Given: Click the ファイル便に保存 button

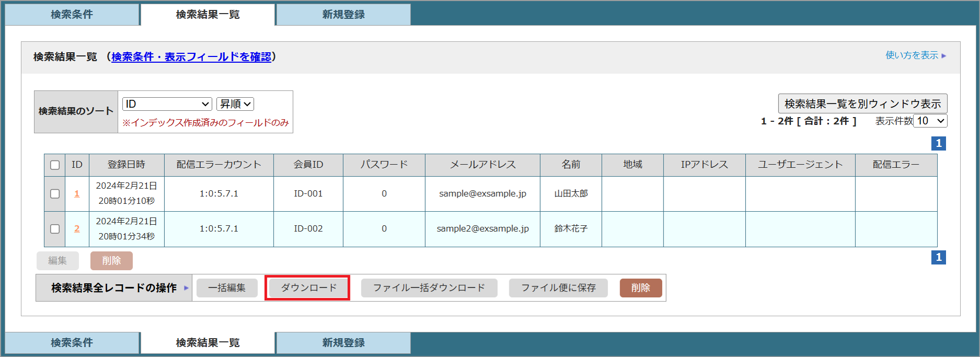Looking at the screenshot, I should (x=558, y=288).
